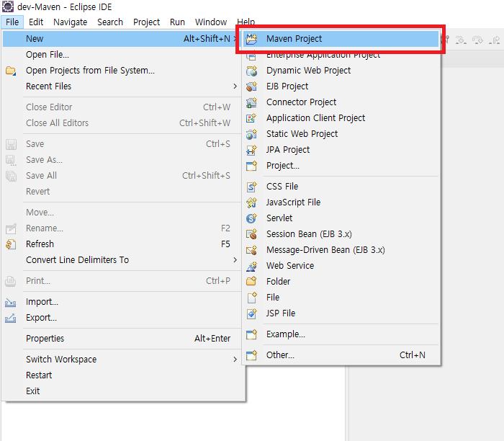
Task: Choose Open Projects from File System...
Action: pyautogui.click(x=122, y=71)
